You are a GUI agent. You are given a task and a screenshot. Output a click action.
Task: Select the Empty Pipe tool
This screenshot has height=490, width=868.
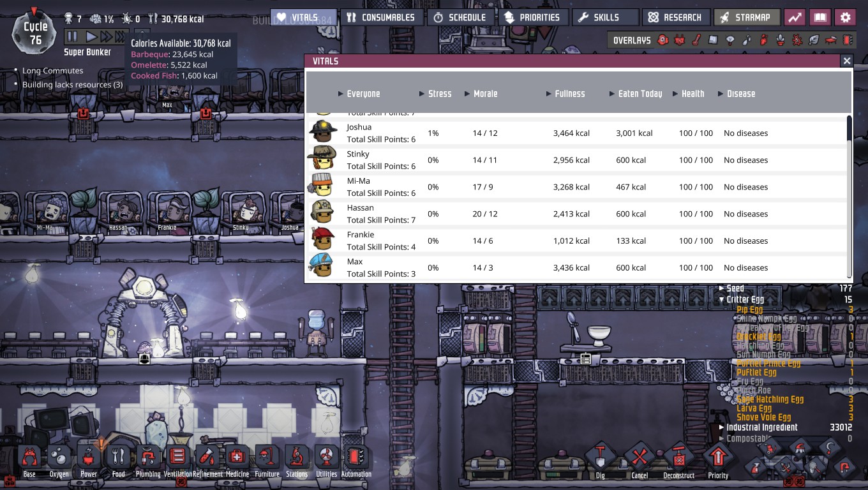(x=845, y=468)
